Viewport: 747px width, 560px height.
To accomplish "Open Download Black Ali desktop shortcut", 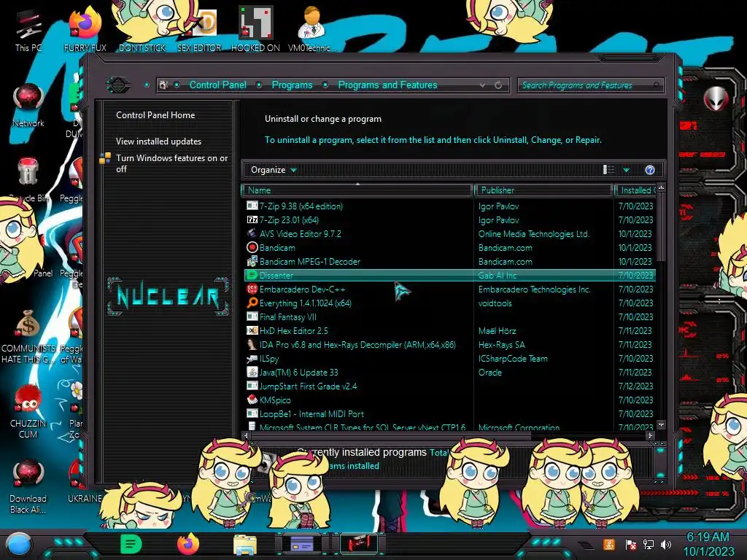I will [28, 486].
